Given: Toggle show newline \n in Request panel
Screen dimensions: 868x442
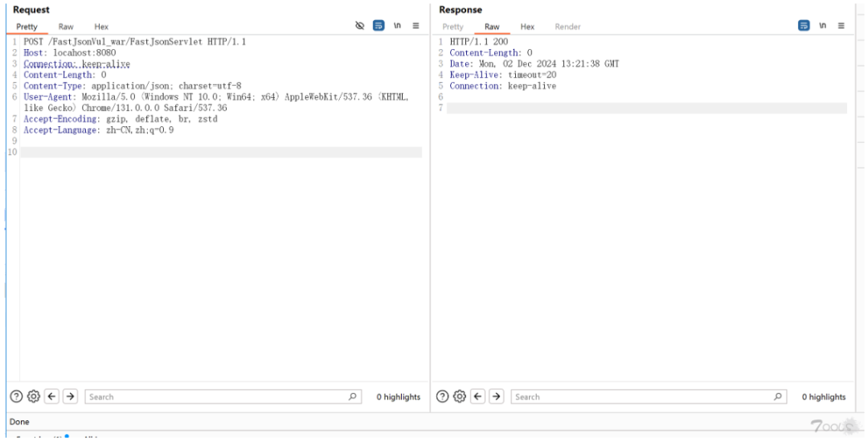Looking at the screenshot, I should coord(398,26).
